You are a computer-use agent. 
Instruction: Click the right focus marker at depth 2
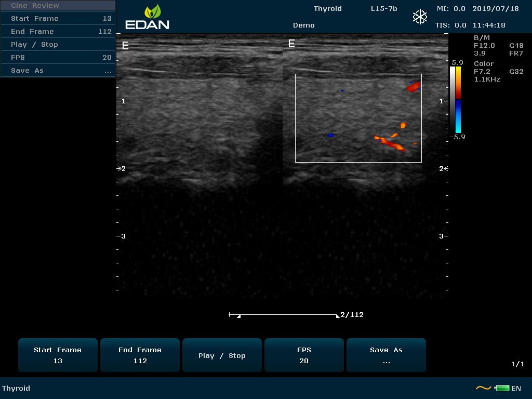[x=445, y=168]
